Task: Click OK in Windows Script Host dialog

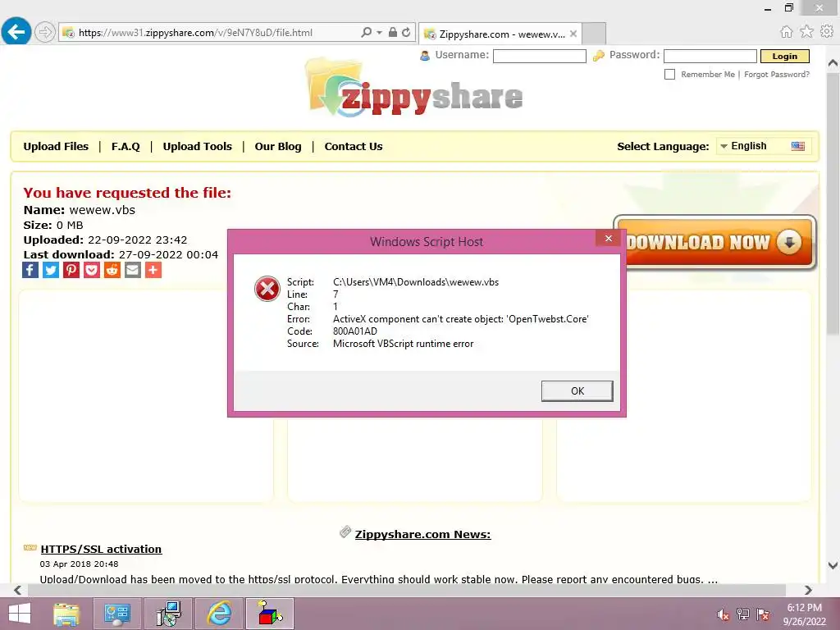Action: point(577,391)
